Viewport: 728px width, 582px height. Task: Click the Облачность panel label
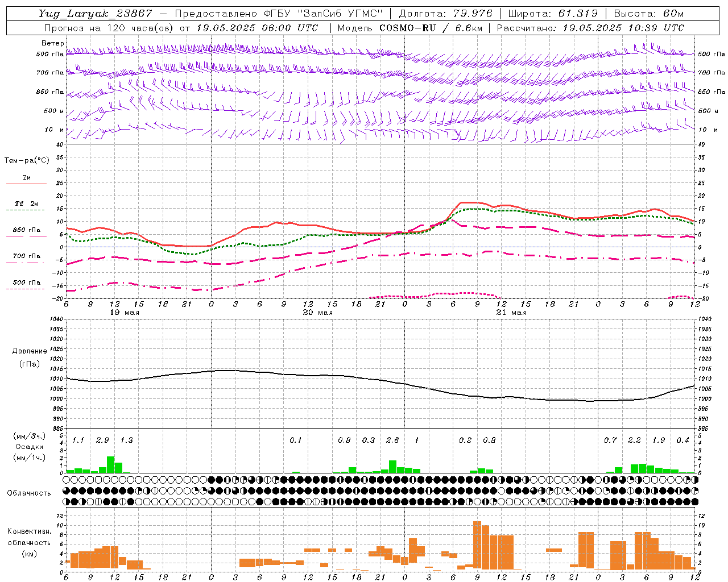(29, 493)
